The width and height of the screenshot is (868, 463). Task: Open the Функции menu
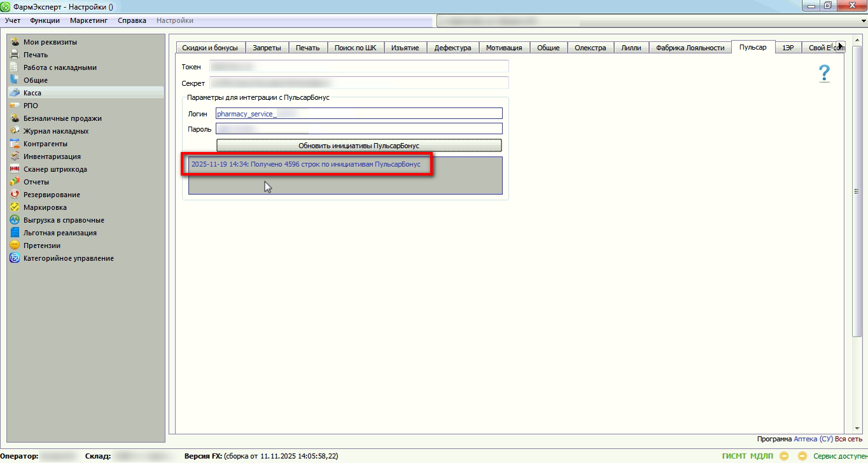coord(45,20)
